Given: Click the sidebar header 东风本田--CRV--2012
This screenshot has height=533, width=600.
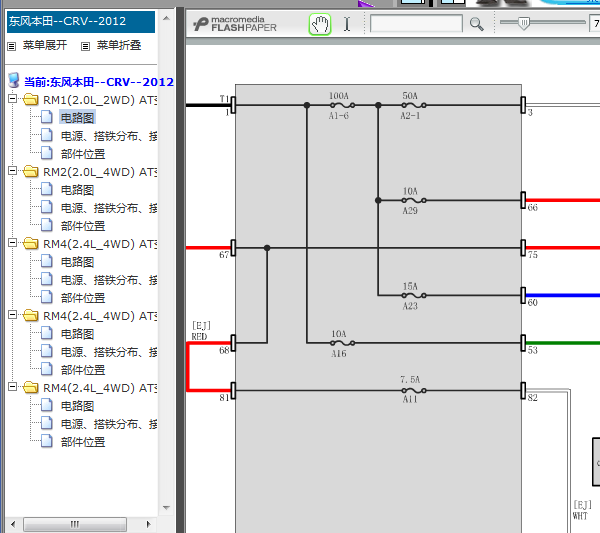Looking at the screenshot, I should pyautogui.click(x=81, y=21).
